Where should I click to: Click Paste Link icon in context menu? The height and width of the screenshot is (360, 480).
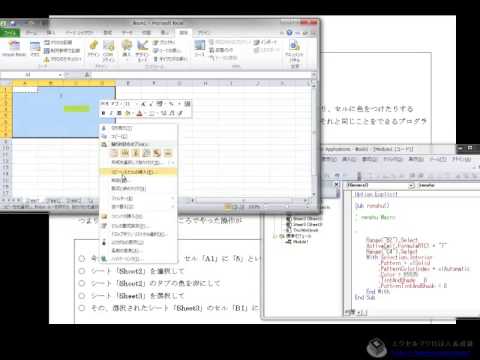click(168, 153)
